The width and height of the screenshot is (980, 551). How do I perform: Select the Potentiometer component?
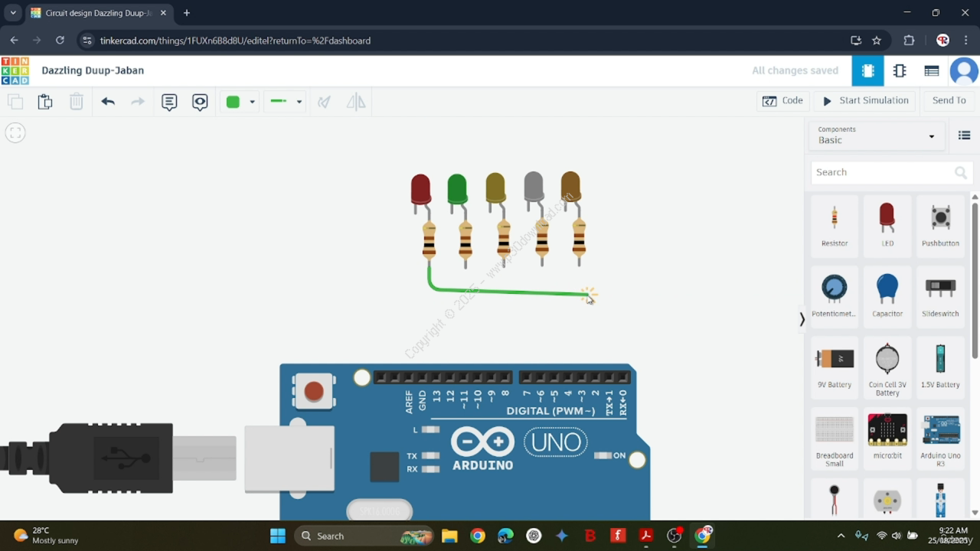pos(835,295)
